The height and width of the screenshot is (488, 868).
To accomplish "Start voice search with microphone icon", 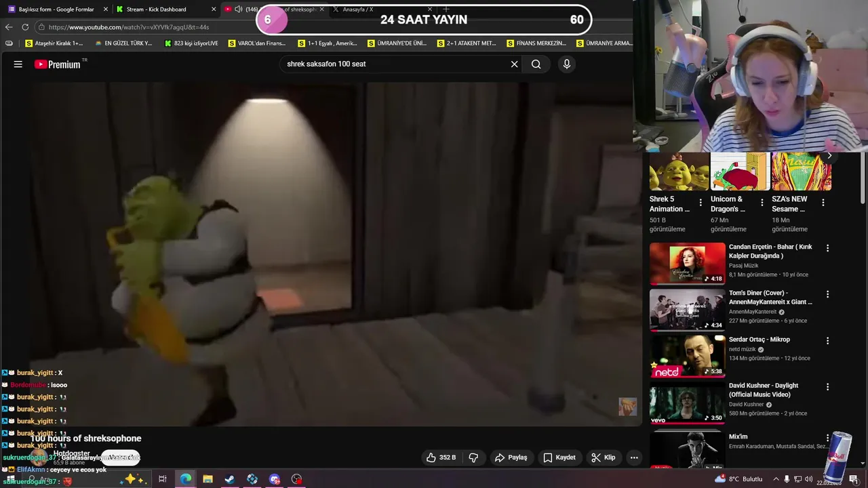I will click(567, 64).
